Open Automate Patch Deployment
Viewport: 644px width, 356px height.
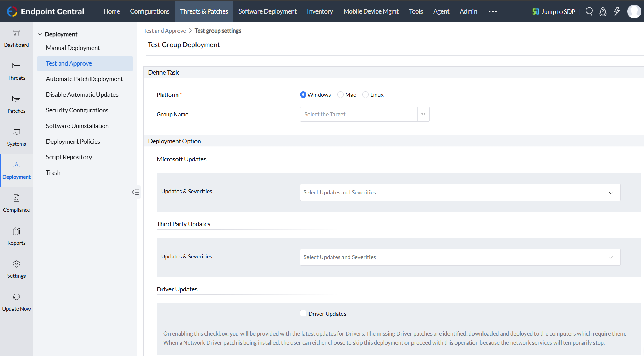point(85,79)
